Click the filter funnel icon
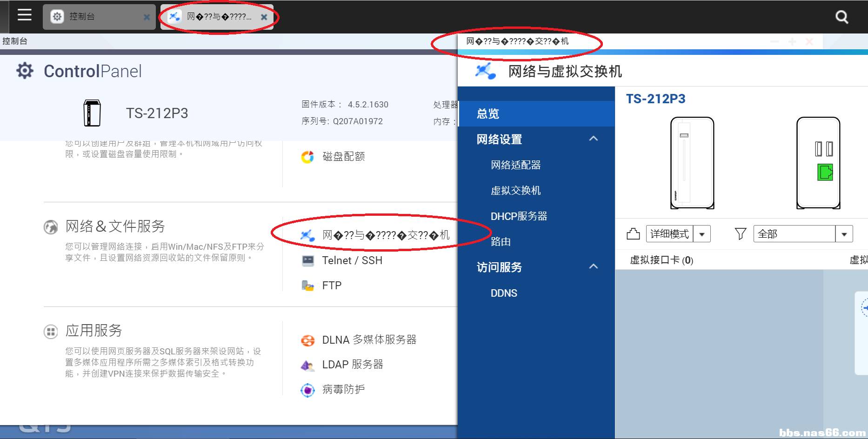This screenshot has height=439, width=868. coord(740,233)
